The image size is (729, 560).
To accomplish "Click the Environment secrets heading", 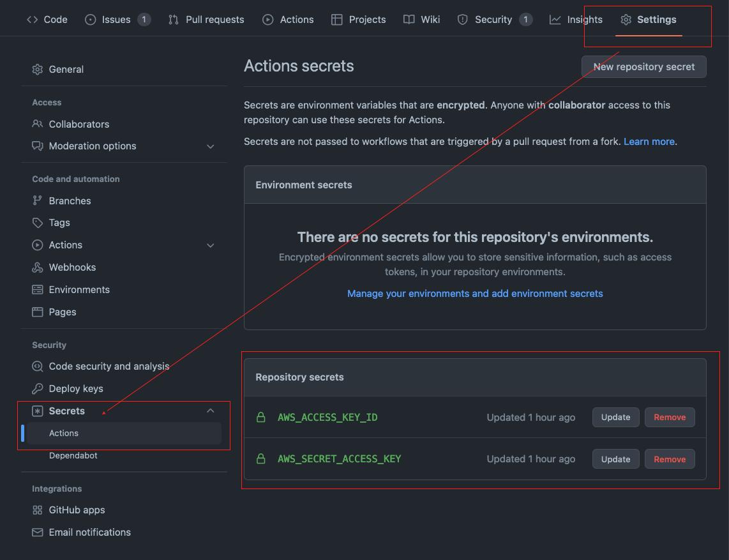I will point(304,185).
